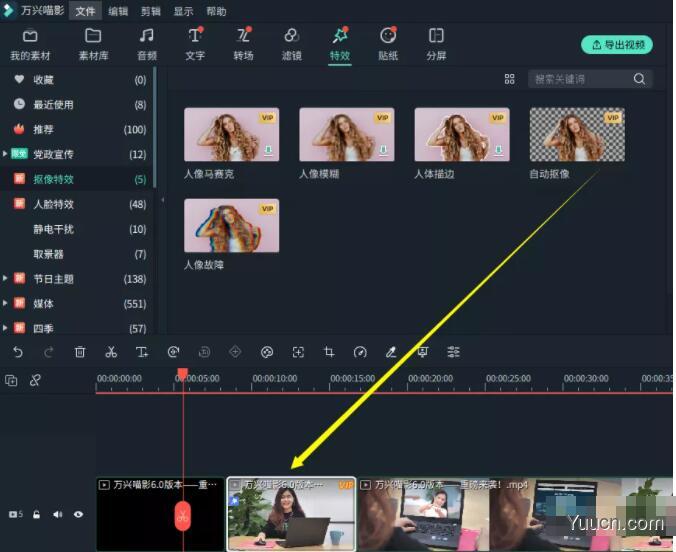Click the add text tool icon
676x552 pixels.
click(142, 352)
